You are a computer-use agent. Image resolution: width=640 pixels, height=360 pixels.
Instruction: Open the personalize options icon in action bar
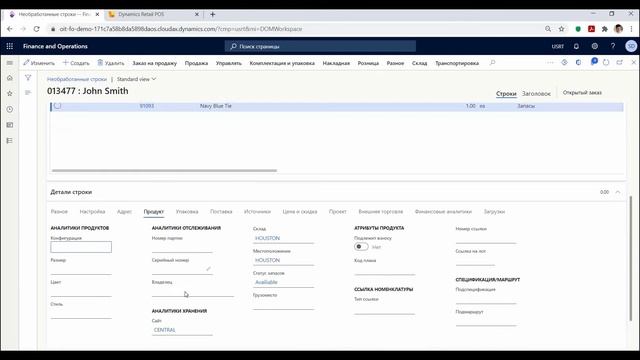564,62
